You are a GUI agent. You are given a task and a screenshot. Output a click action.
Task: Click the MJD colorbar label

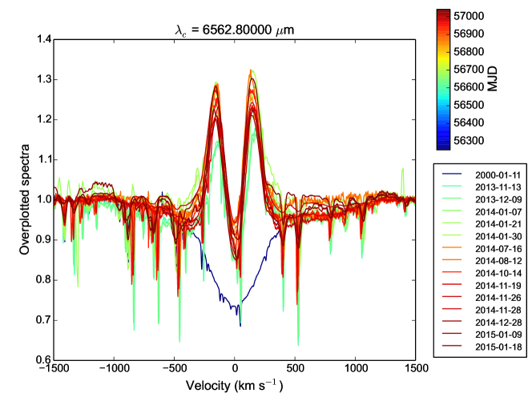pyautogui.click(x=492, y=78)
